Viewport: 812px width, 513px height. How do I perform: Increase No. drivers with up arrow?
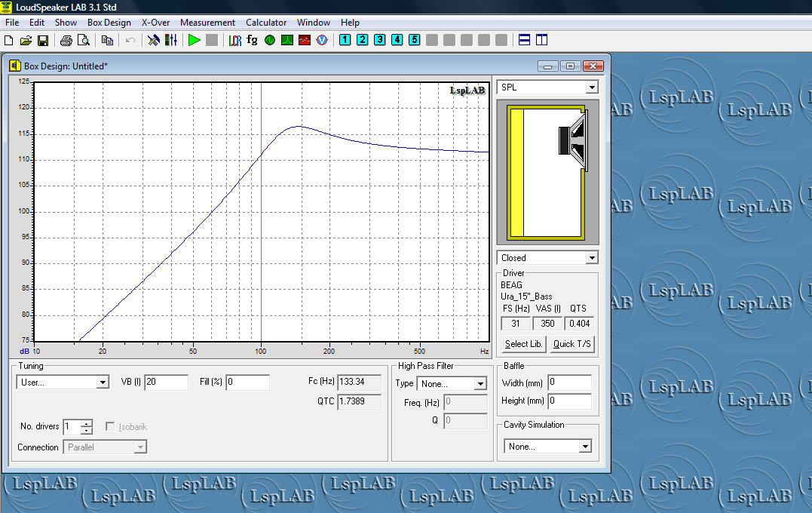coord(87,423)
